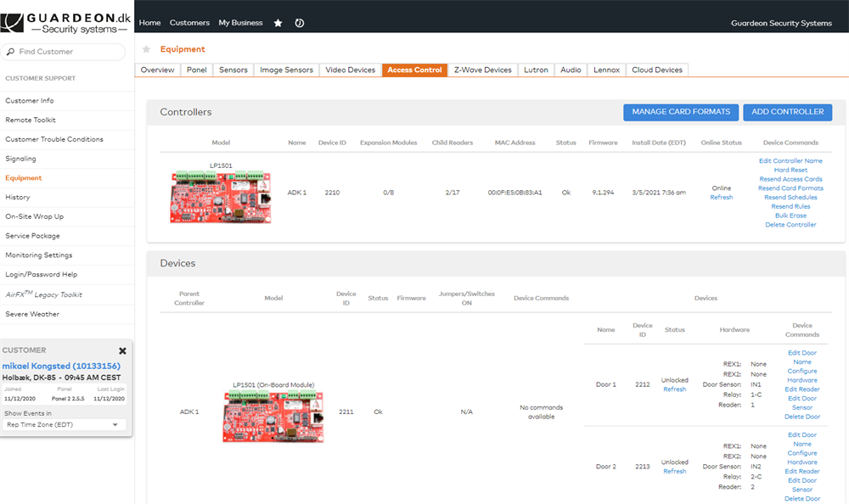The height and width of the screenshot is (504, 849).
Task: Switch to the Overview tab
Action: click(158, 70)
